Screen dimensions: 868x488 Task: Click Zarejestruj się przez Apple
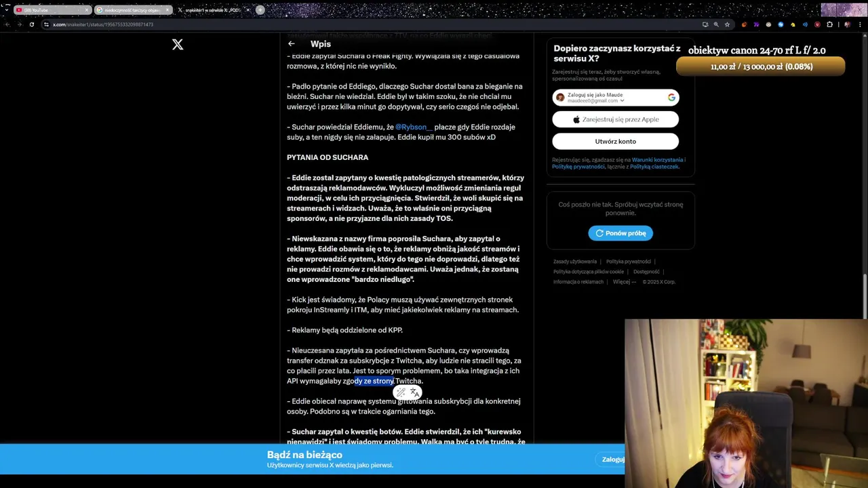coord(615,119)
